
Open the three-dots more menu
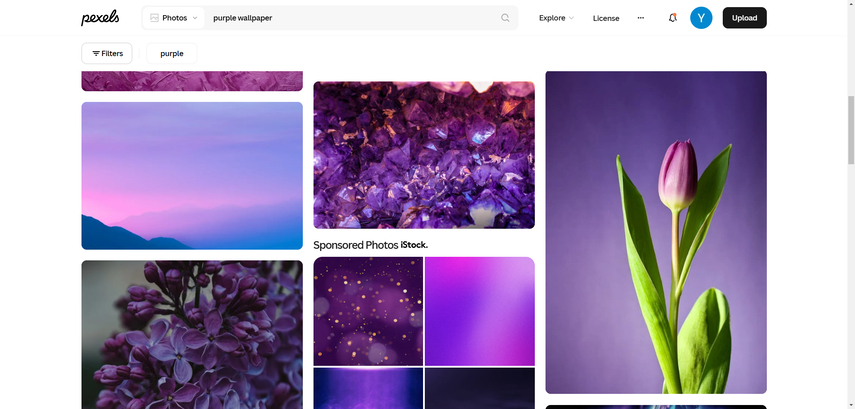641,18
